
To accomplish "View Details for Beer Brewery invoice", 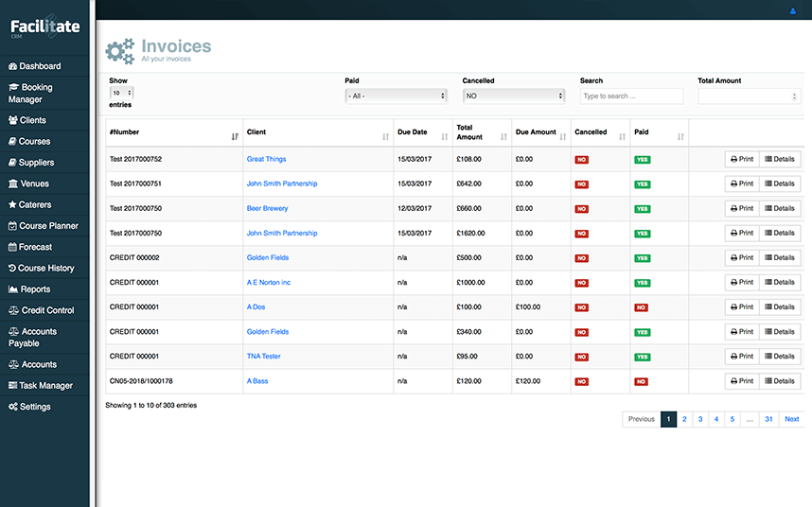I will 781,208.
